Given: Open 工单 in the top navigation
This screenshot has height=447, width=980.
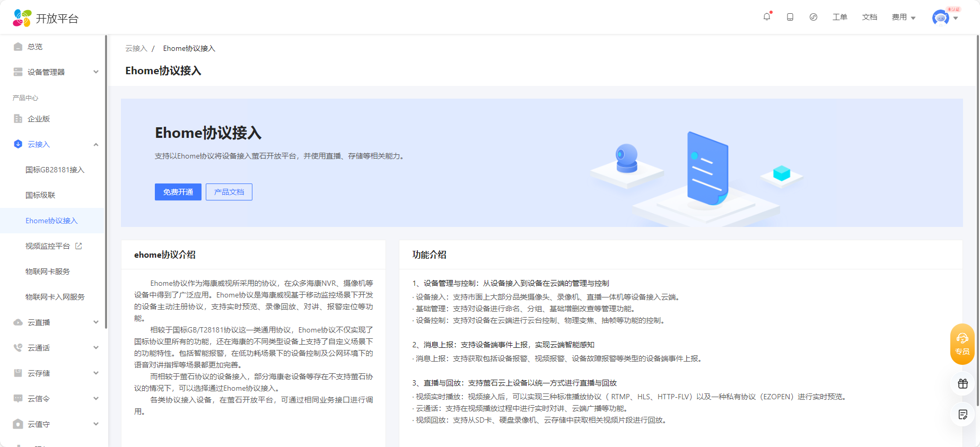Looking at the screenshot, I should pos(839,17).
